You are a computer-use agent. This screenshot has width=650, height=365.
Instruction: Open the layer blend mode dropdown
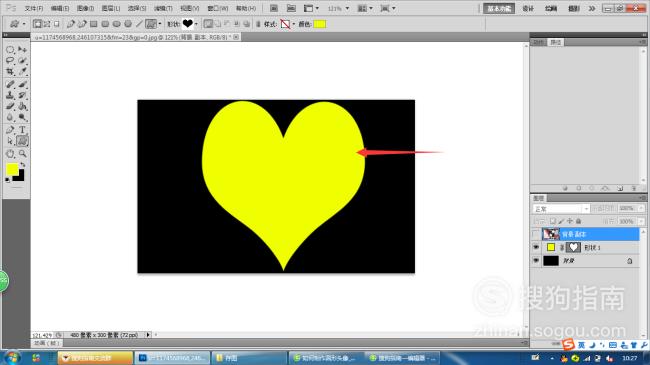point(561,209)
